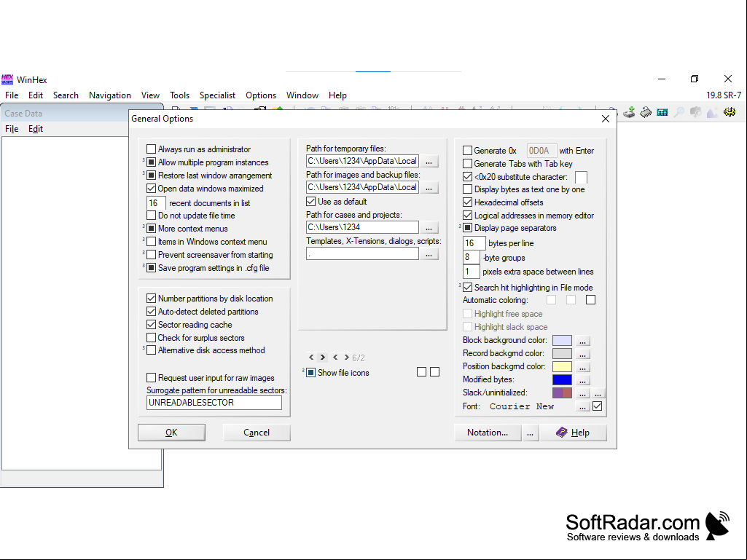Enable Always run as administrator
Screen dimensions: 747x560
pyautogui.click(x=151, y=149)
